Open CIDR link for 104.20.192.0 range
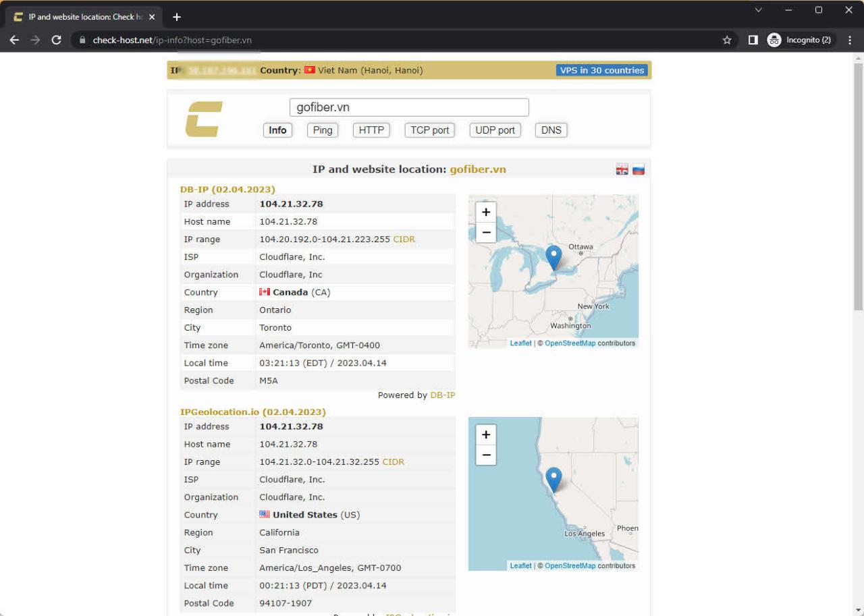Image resolution: width=864 pixels, height=616 pixels. click(404, 240)
